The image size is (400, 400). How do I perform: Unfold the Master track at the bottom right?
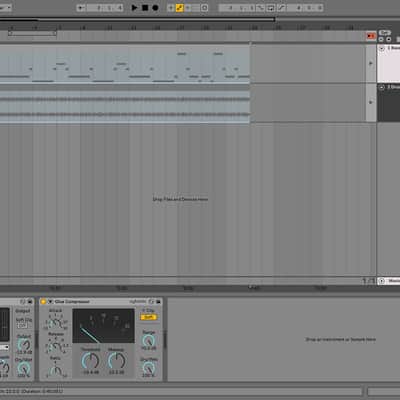382,281
